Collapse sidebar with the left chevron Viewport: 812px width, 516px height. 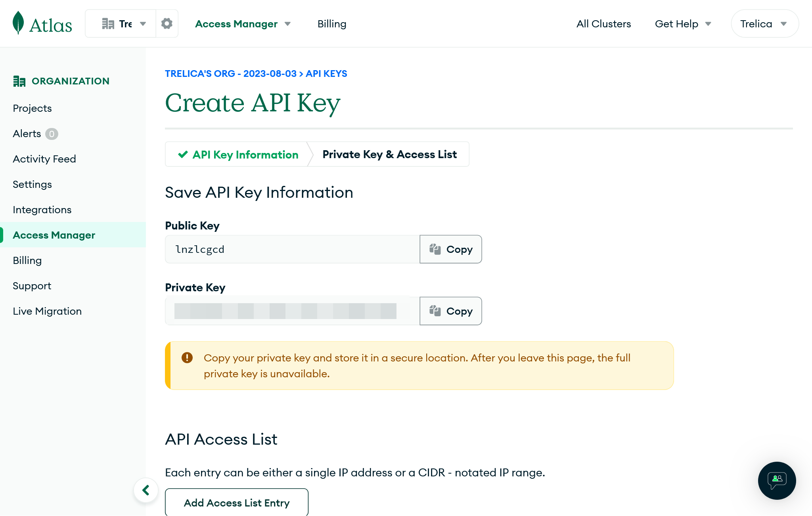click(146, 490)
